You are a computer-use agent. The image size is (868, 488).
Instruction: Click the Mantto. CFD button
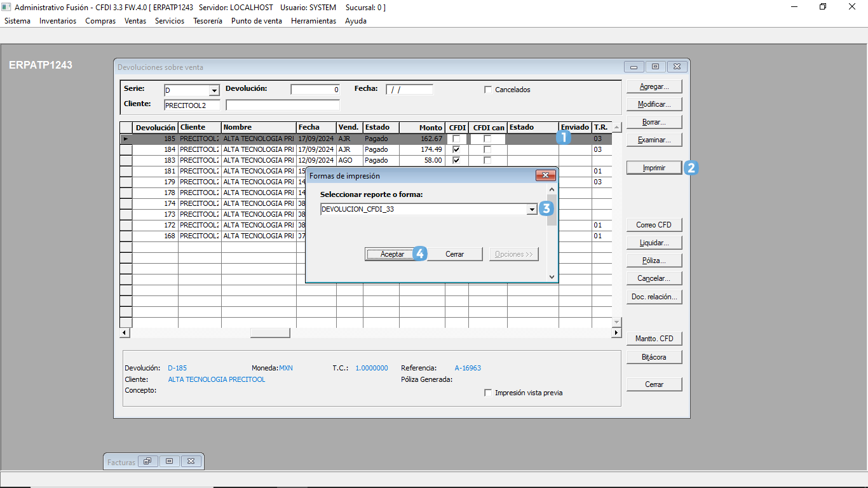point(654,339)
